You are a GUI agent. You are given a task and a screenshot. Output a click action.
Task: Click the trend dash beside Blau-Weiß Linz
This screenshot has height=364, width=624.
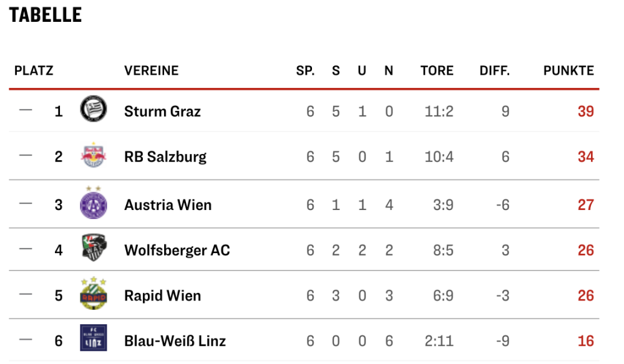click(x=26, y=340)
